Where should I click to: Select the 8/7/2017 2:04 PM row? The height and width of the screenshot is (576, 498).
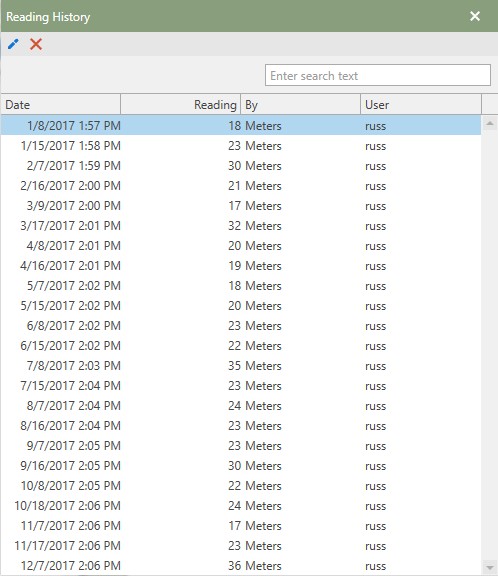pyautogui.click(x=241, y=406)
